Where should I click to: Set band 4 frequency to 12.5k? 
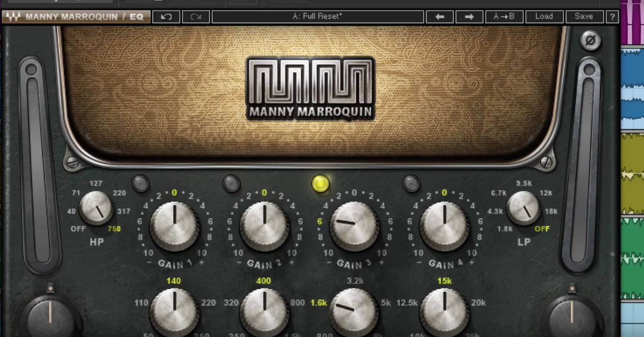click(x=407, y=303)
